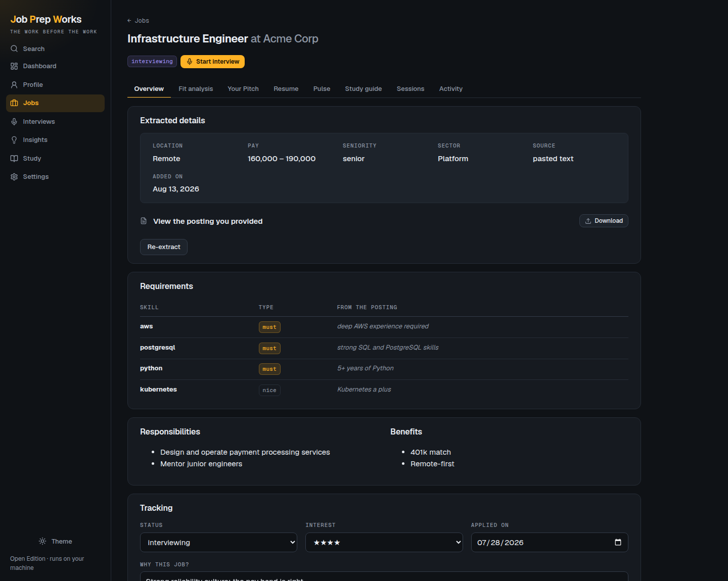Expand View the posting you provided
Viewport: 728px width, 581px height.
click(208, 221)
